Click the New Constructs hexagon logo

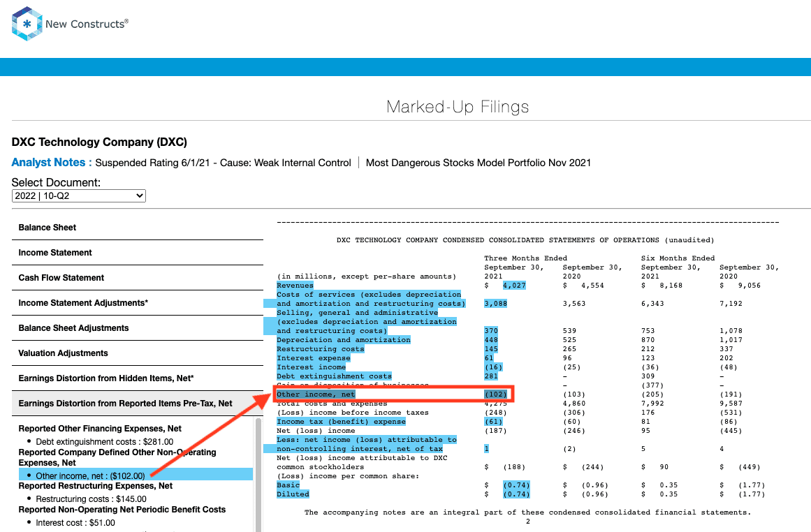point(27,24)
